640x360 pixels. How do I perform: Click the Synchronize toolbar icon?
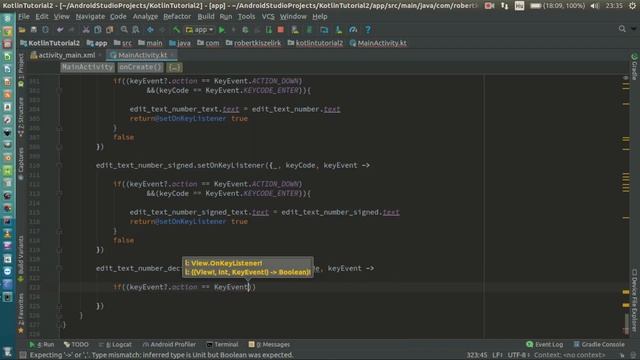pyautogui.click(x=45, y=30)
